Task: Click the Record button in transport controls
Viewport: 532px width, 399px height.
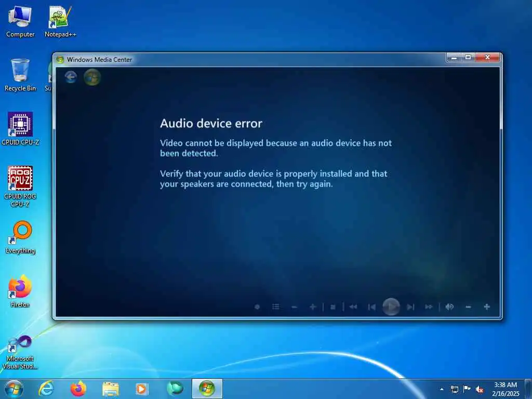Action: tap(257, 307)
